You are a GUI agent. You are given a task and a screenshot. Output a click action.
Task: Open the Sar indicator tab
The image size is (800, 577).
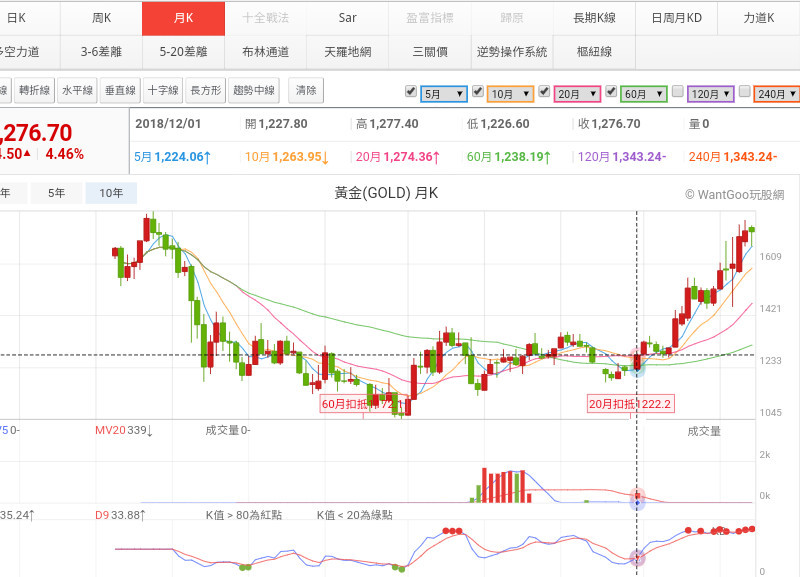pyautogui.click(x=347, y=18)
